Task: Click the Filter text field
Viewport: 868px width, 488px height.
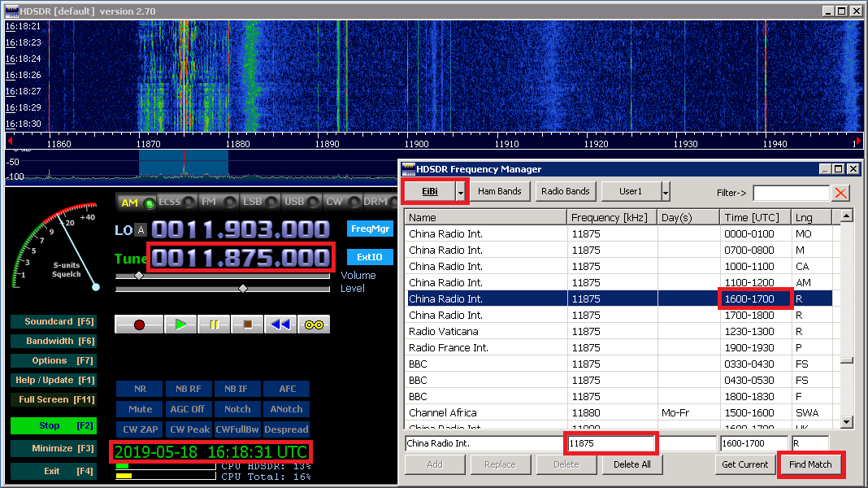Action: [x=791, y=193]
